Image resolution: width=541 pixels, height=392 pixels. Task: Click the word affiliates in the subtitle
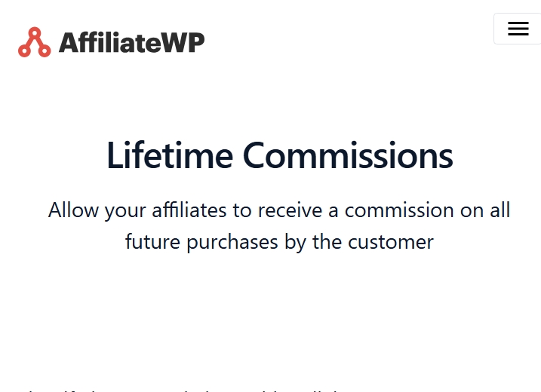pyautogui.click(x=189, y=210)
